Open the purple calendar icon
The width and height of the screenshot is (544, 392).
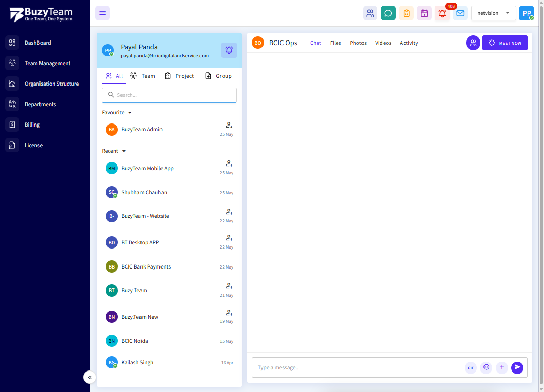(424, 13)
